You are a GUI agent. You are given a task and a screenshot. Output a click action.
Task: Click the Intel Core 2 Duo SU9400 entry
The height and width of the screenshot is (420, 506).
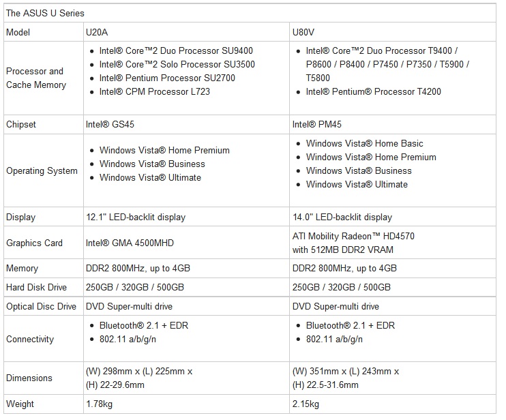click(x=176, y=50)
